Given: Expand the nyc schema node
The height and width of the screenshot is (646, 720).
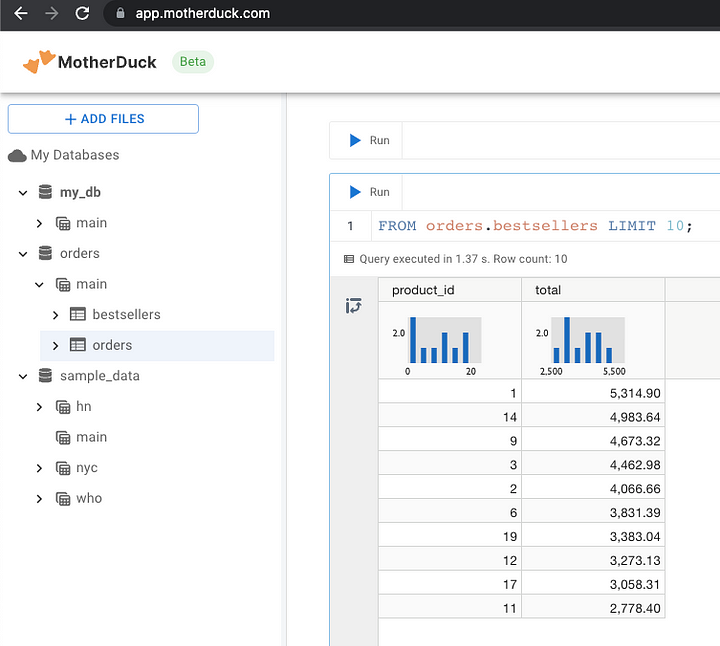Looking at the screenshot, I should tap(39, 468).
